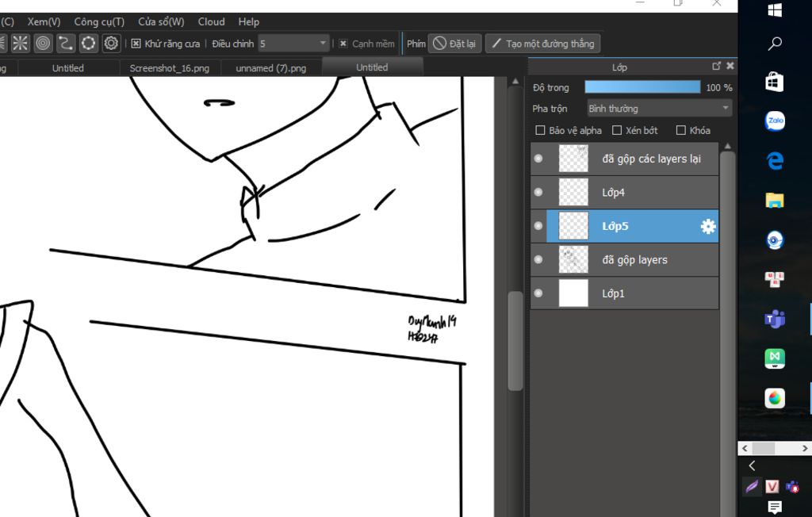812x517 pixels.
Task: Select the Lớp1 layer name
Action: pyautogui.click(x=613, y=293)
